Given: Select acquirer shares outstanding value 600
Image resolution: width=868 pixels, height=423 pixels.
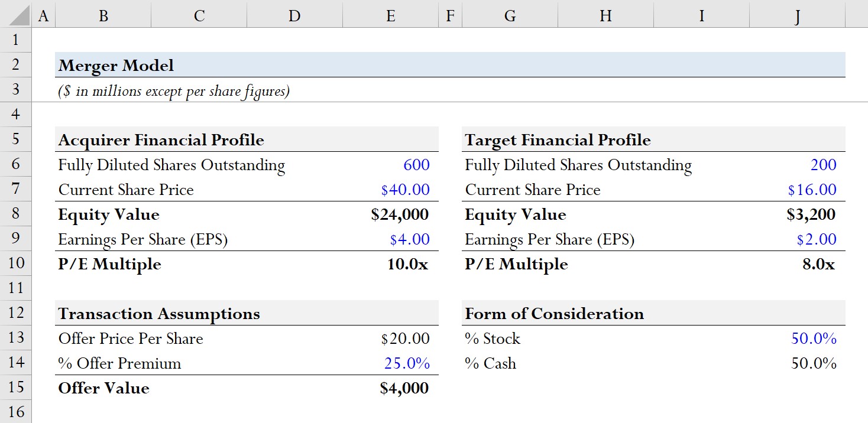Looking at the screenshot, I should 390,165.
